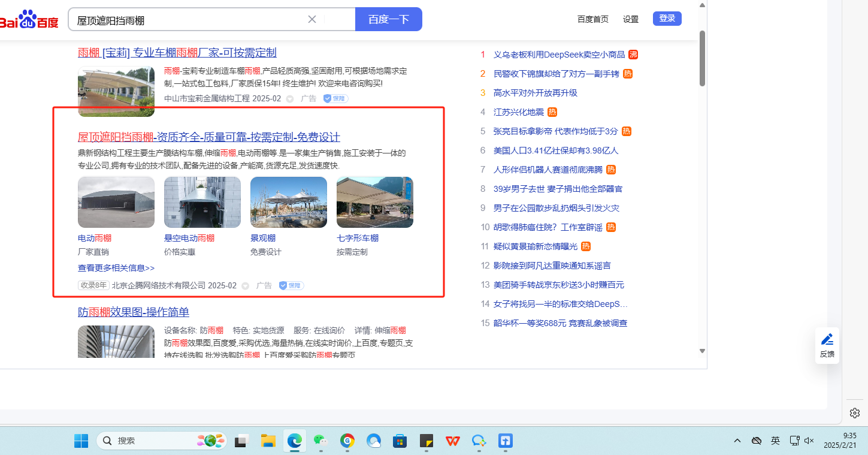Toggle the muted volume icon in system tray
Image resolution: width=868 pixels, height=455 pixels.
(x=809, y=441)
